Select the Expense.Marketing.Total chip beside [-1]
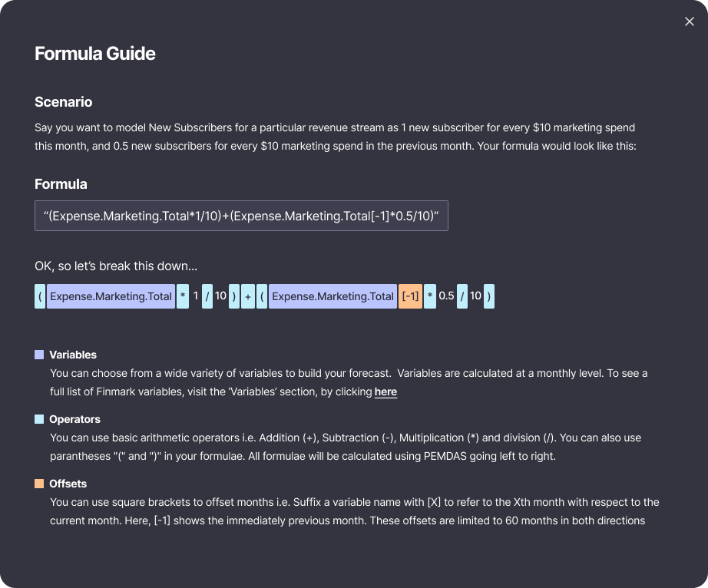Image resolution: width=708 pixels, height=588 pixels. point(332,296)
